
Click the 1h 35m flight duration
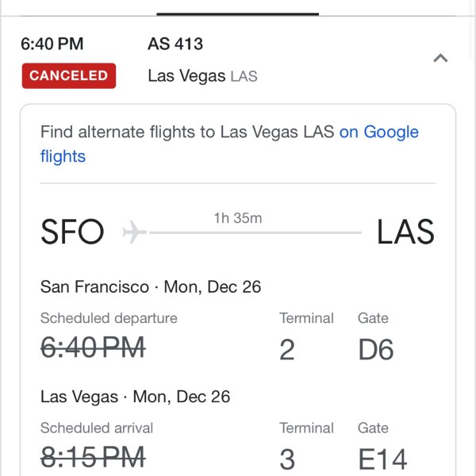click(x=238, y=218)
